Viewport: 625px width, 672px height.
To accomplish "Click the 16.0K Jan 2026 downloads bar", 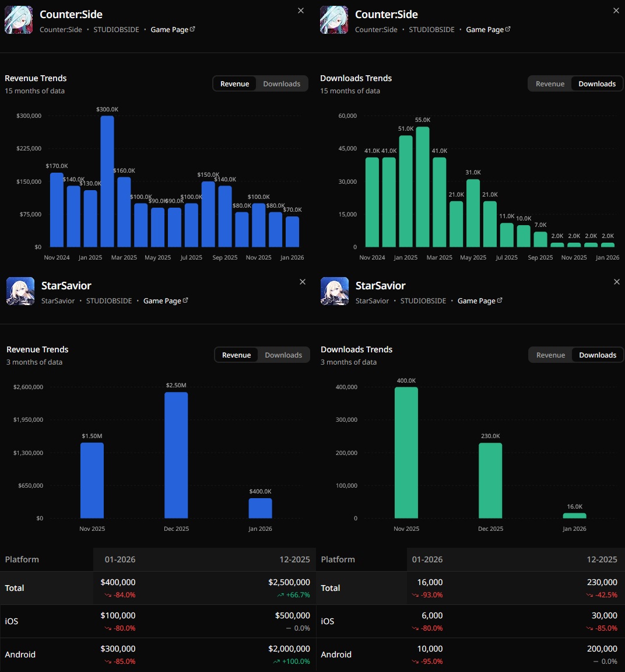I will [574, 516].
